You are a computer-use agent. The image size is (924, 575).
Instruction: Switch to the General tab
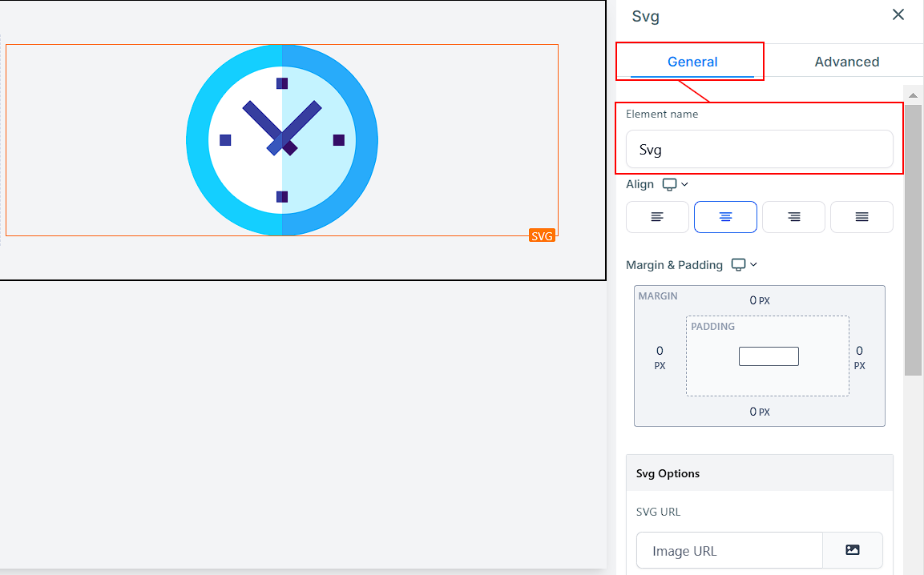(x=692, y=62)
